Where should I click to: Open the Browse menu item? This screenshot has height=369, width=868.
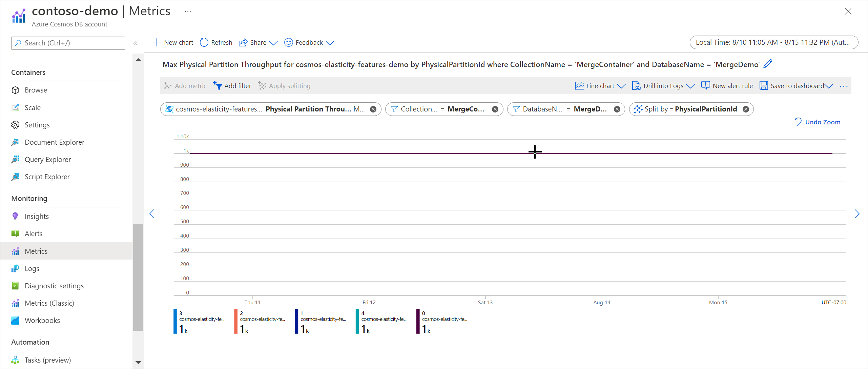pos(36,90)
